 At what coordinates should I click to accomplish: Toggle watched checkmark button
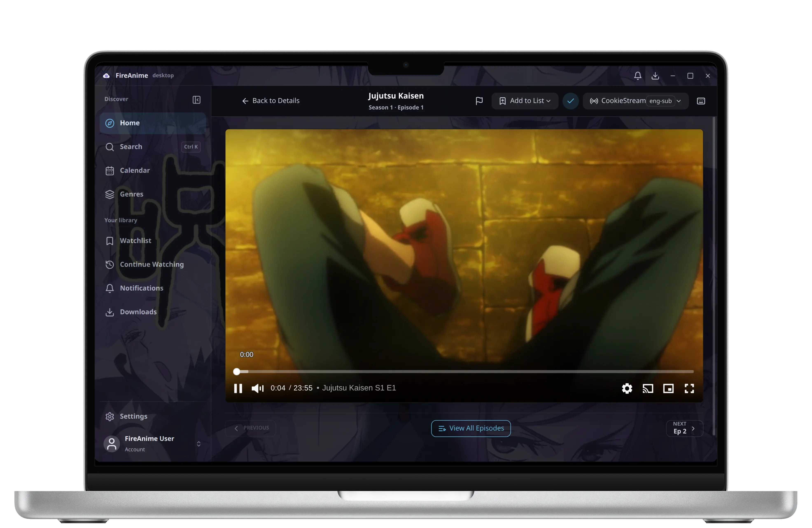(570, 101)
